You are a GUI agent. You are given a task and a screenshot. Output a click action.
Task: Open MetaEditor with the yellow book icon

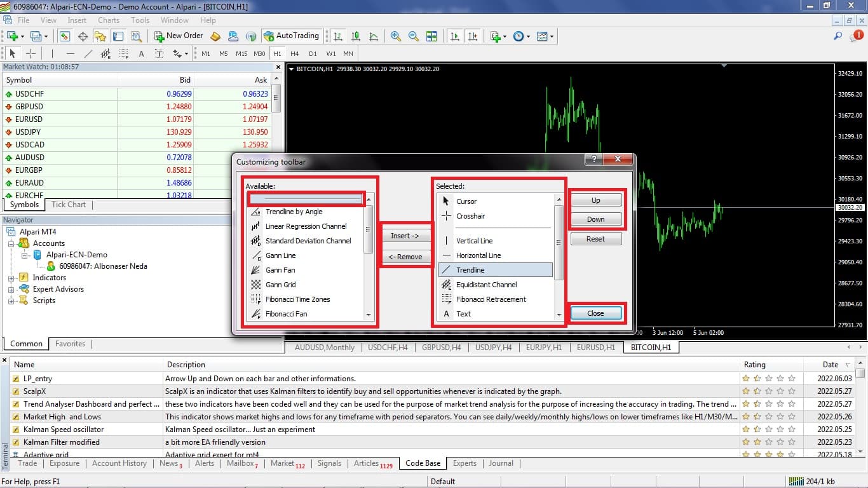215,36
